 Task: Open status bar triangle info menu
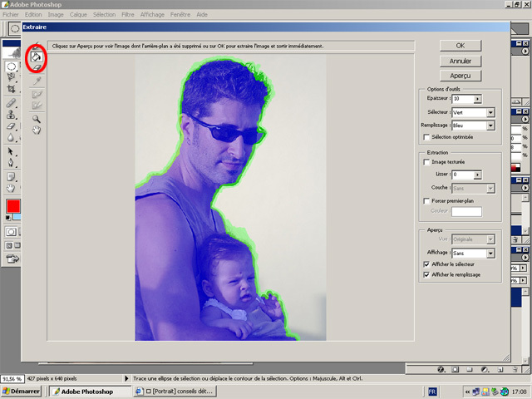(126, 378)
